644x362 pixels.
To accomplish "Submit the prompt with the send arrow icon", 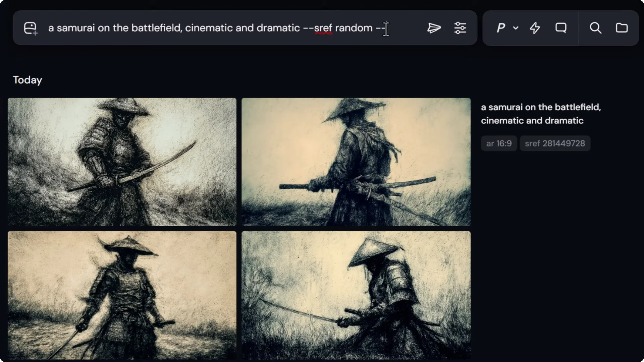I will 434,28.
